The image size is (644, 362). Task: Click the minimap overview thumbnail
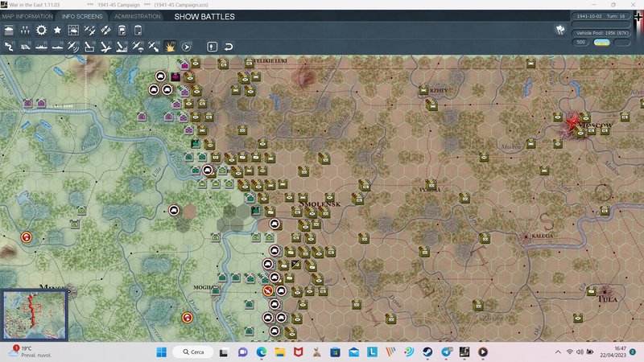(x=35, y=315)
